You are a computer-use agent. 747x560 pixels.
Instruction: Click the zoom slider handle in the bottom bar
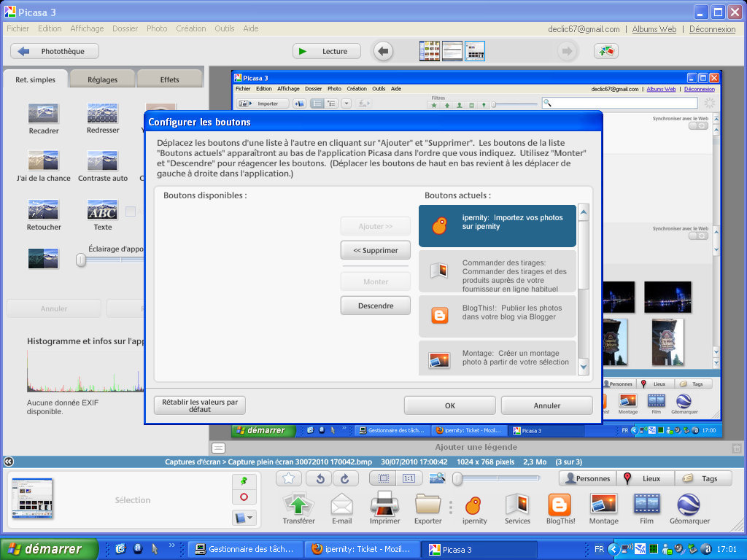coord(457,478)
